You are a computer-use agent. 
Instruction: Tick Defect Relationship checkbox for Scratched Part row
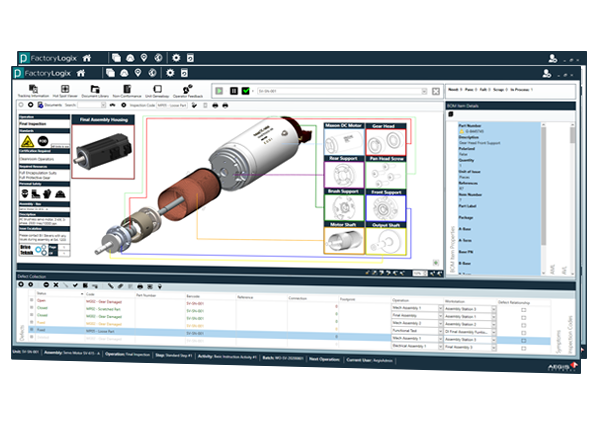coord(524,318)
